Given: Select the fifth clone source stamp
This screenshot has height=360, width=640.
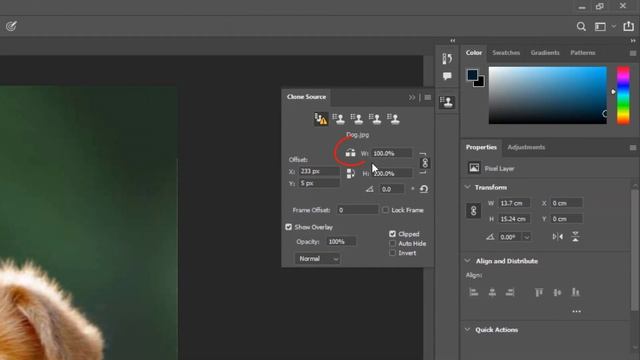Looking at the screenshot, I should pos(393,119).
